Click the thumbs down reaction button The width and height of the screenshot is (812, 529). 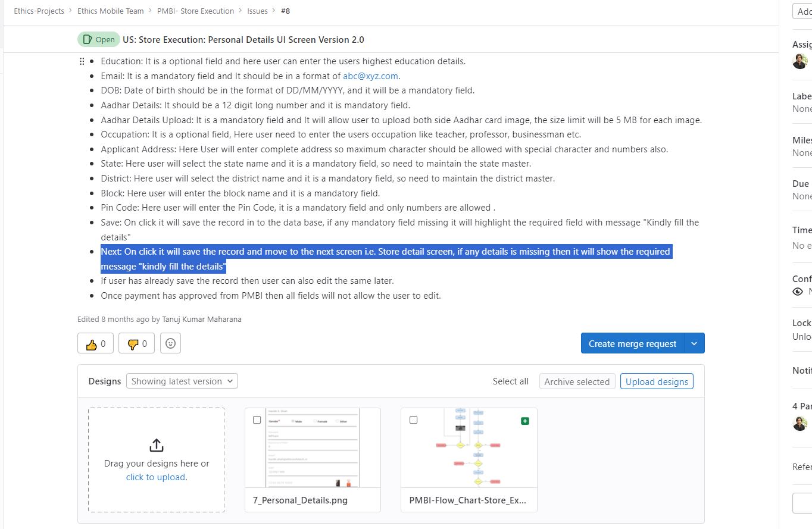pyautogui.click(x=136, y=343)
